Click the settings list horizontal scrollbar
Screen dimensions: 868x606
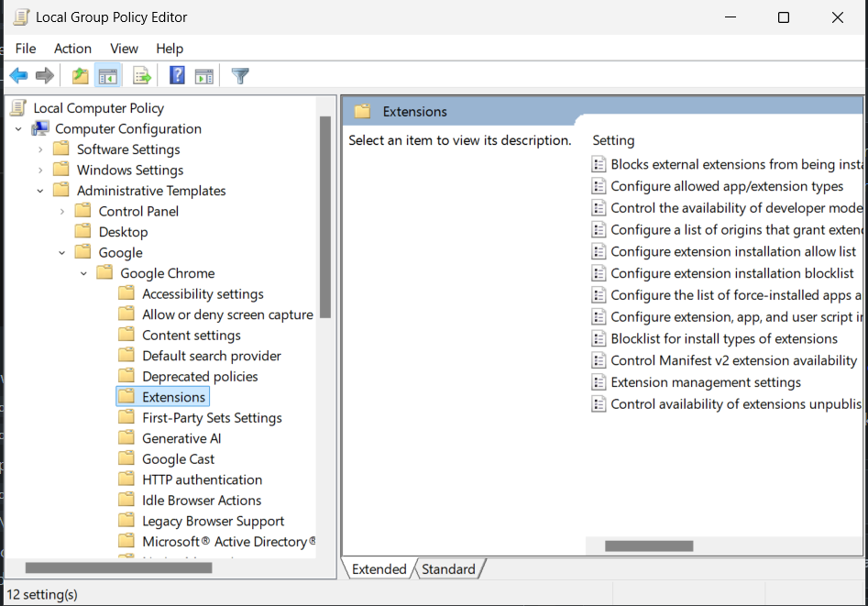pyautogui.click(x=649, y=546)
